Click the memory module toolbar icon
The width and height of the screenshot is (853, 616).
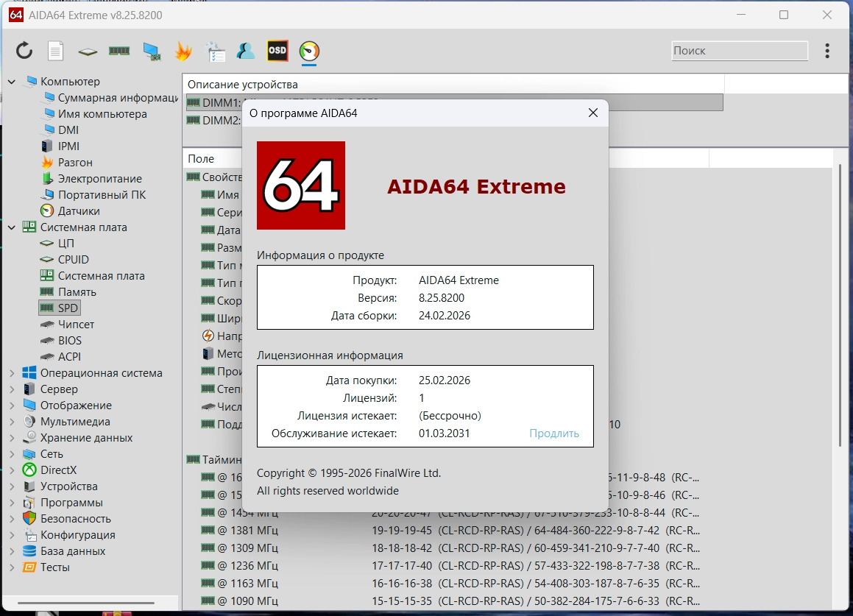119,51
